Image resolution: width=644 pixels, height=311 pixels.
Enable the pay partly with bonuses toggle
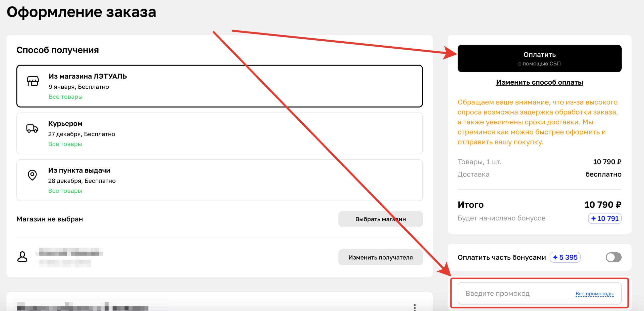(613, 257)
